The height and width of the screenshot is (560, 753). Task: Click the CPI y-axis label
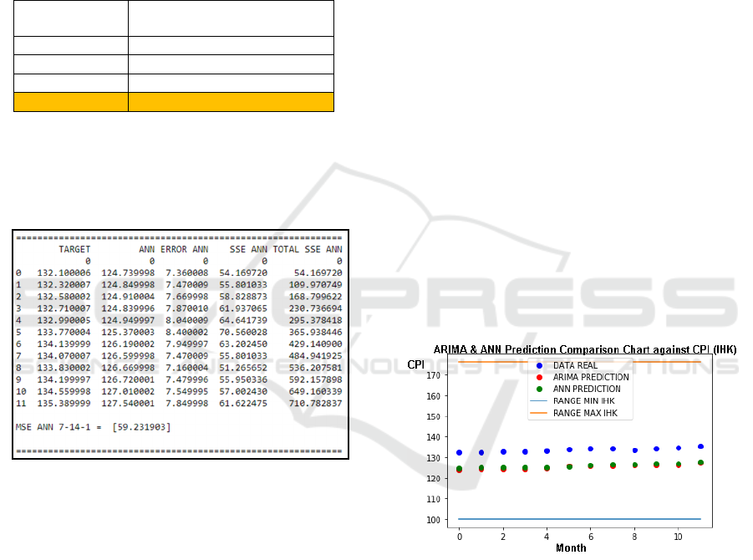pyautogui.click(x=415, y=364)
